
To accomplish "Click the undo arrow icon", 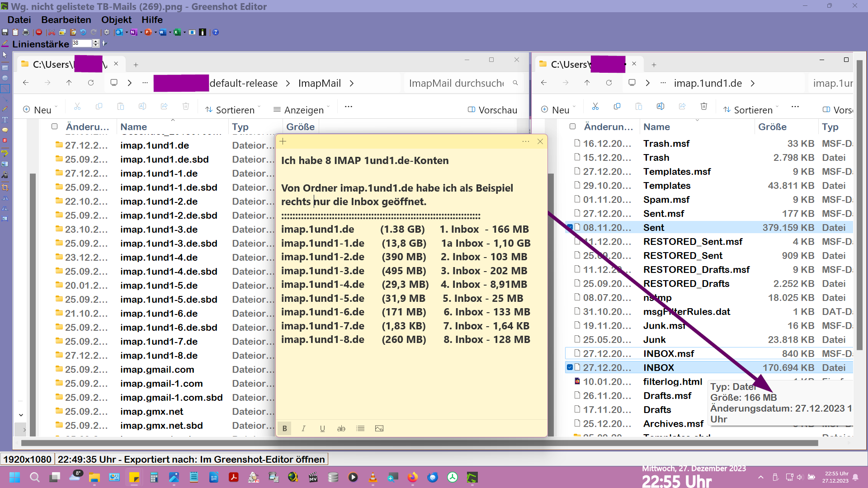I will click(83, 32).
